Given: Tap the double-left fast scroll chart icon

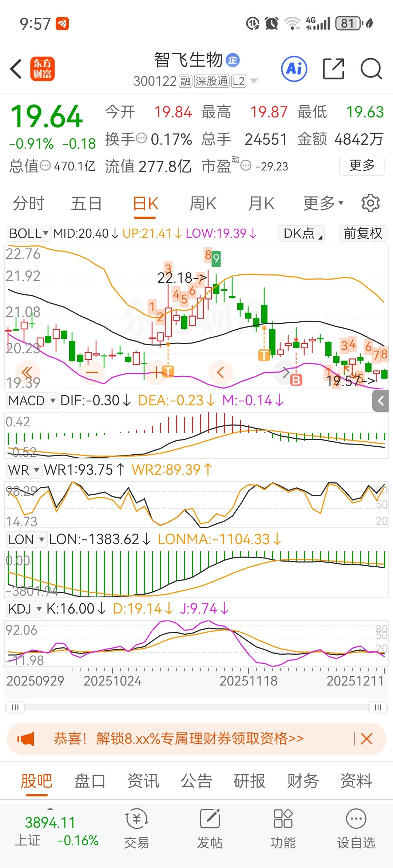Looking at the screenshot, I should pyautogui.click(x=27, y=372).
